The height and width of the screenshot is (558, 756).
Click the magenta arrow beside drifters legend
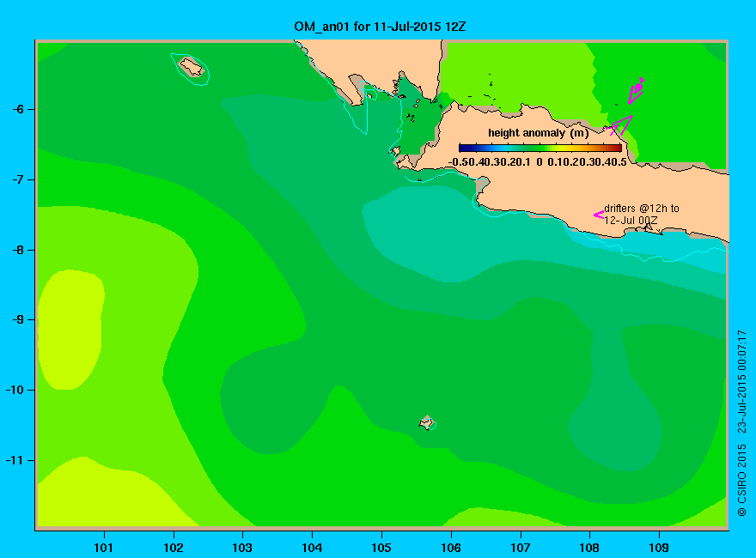coord(598,215)
